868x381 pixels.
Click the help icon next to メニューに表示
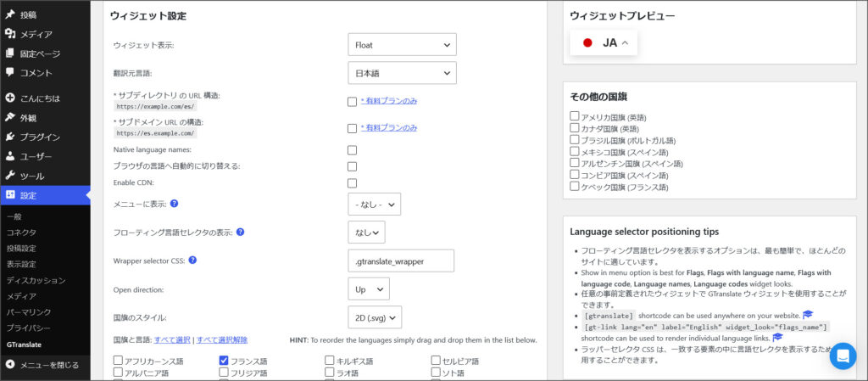click(174, 204)
